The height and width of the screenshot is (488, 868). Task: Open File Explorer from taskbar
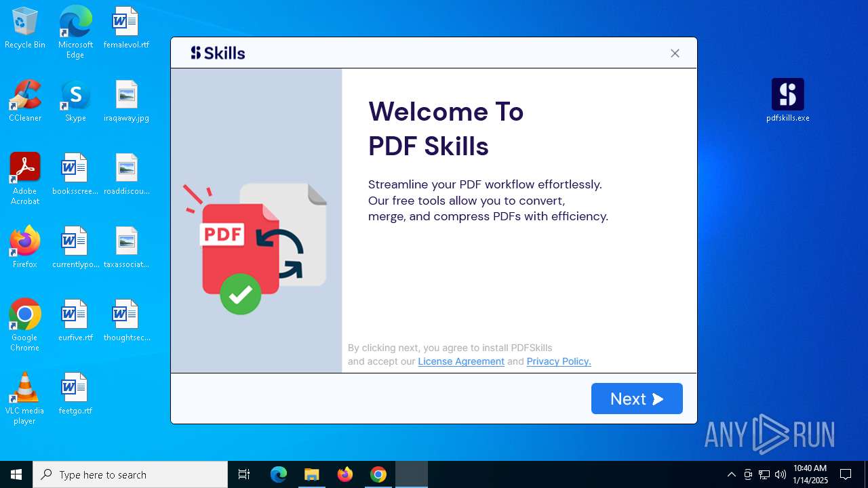[311, 474]
